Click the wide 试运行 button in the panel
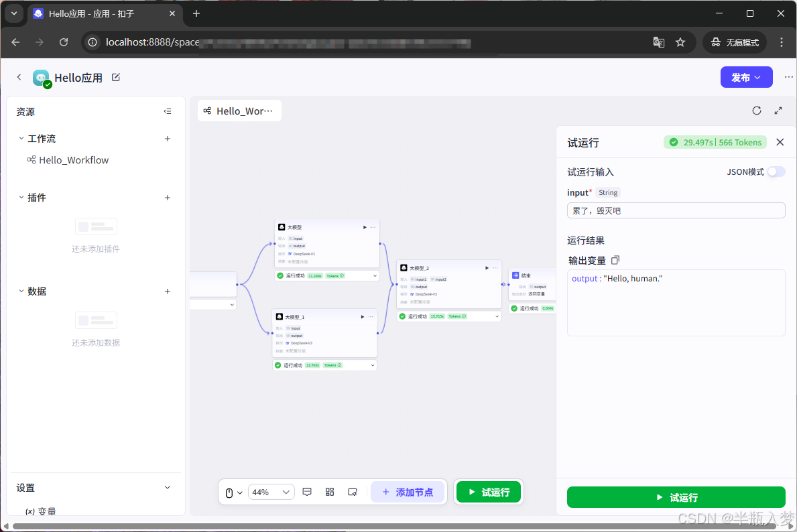 click(676, 497)
